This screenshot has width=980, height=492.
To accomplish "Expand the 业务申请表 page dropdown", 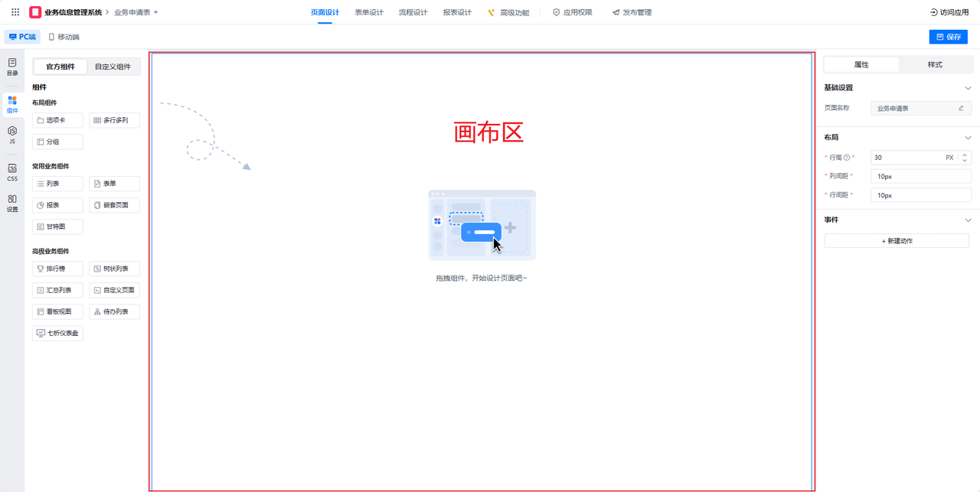I will coord(156,13).
